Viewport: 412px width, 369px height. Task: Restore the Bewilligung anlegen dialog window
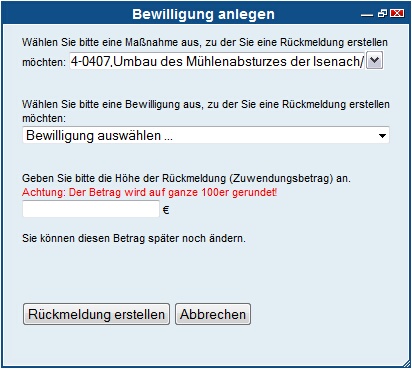pyautogui.click(x=382, y=13)
